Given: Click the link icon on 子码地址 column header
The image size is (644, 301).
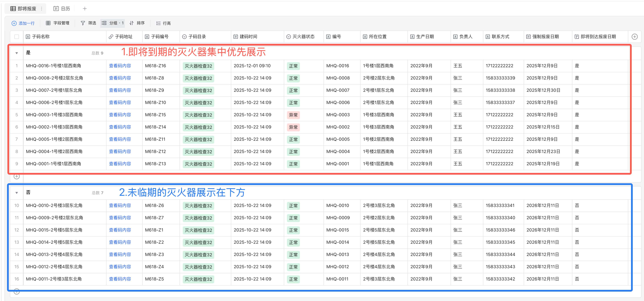Looking at the screenshot, I should 111,37.
